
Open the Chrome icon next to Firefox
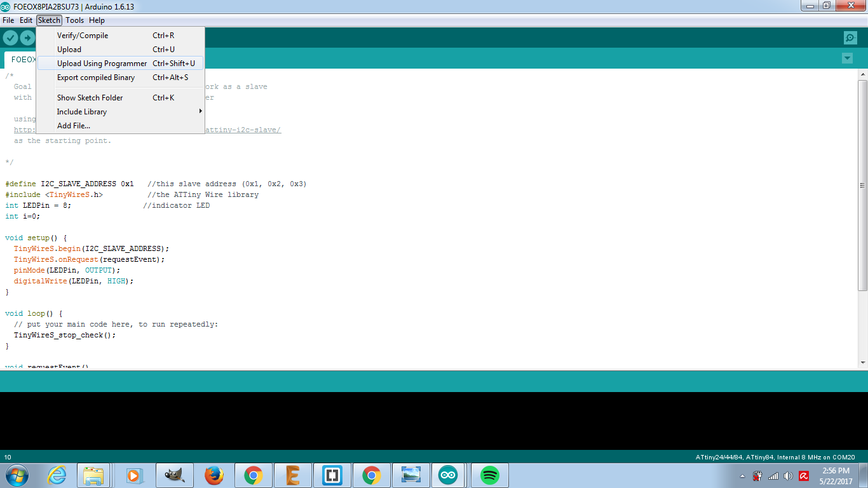click(254, 475)
